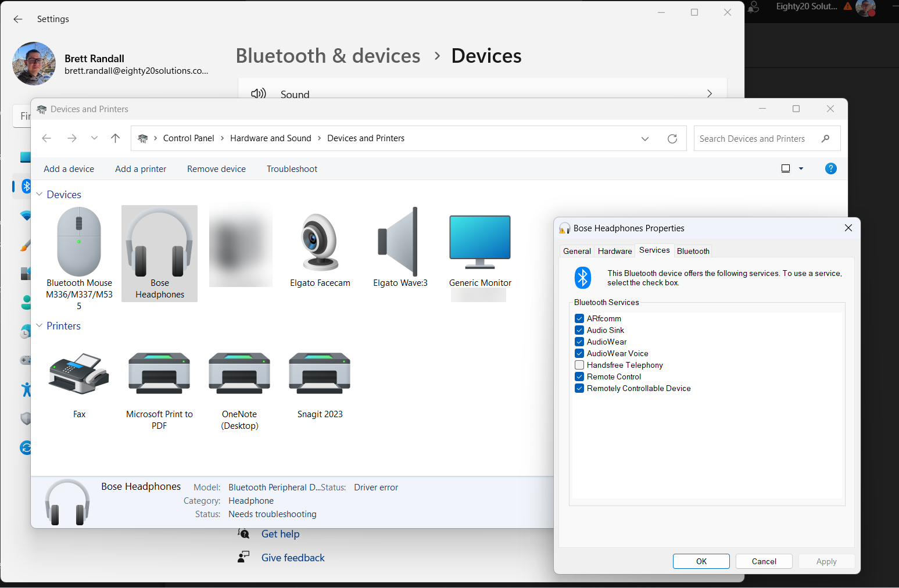Screen dimensions: 899x588
Task: Click Add a device command
Action: pyautogui.click(x=69, y=169)
